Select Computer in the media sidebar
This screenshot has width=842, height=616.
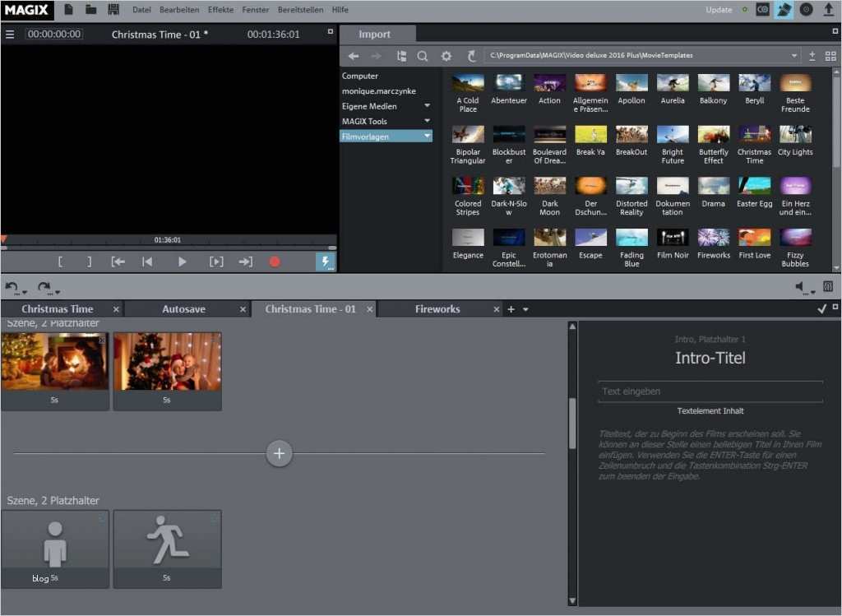360,76
